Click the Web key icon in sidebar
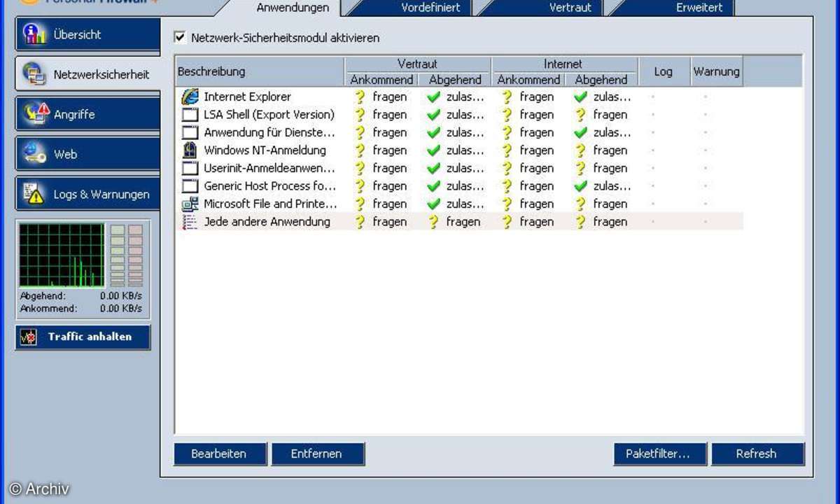 click(x=35, y=154)
